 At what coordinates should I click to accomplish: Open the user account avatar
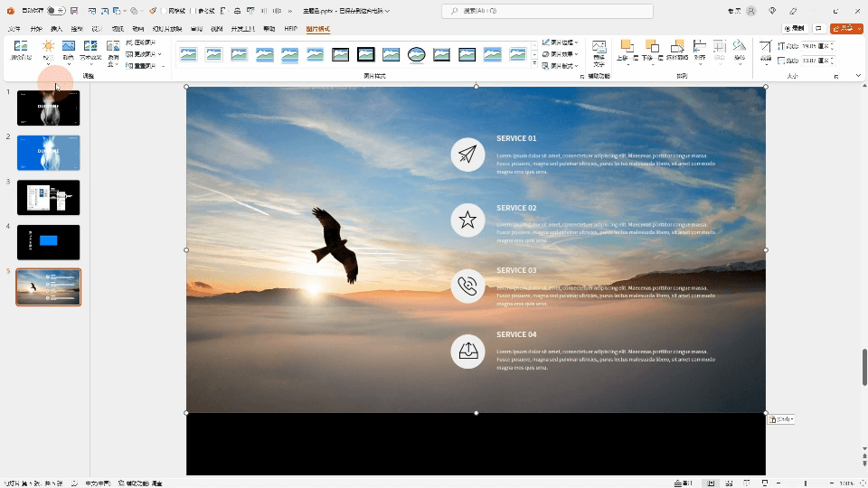(751, 11)
